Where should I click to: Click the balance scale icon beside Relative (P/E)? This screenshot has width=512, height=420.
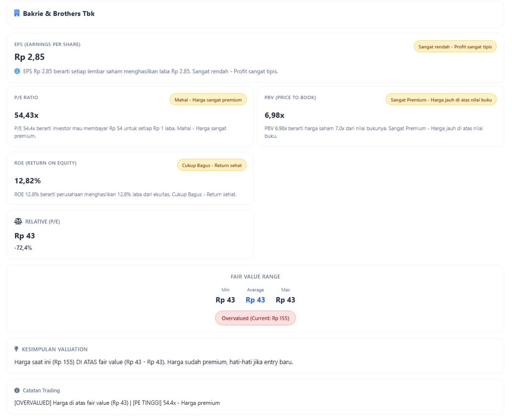point(18,221)
